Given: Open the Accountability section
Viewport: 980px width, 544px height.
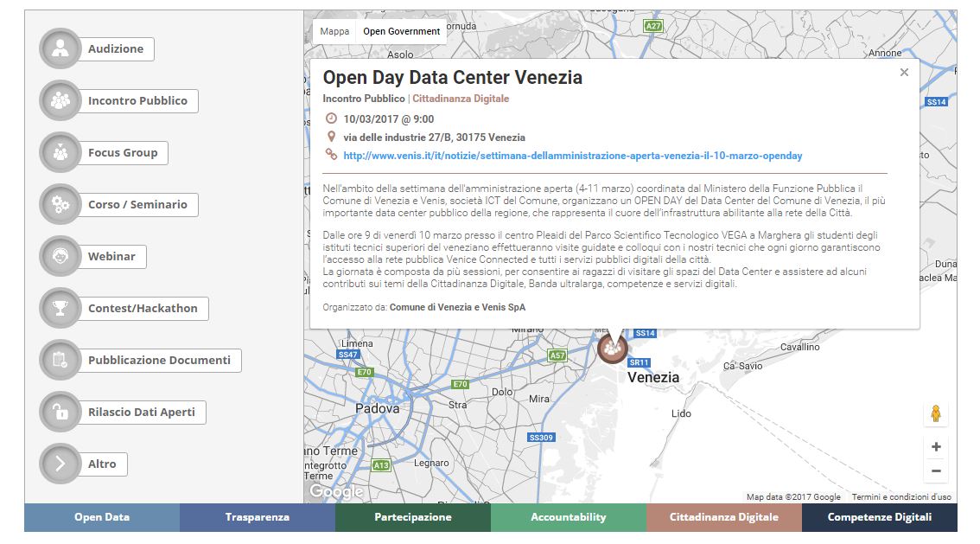Looking at the screenshot, I should coord(567,517).
